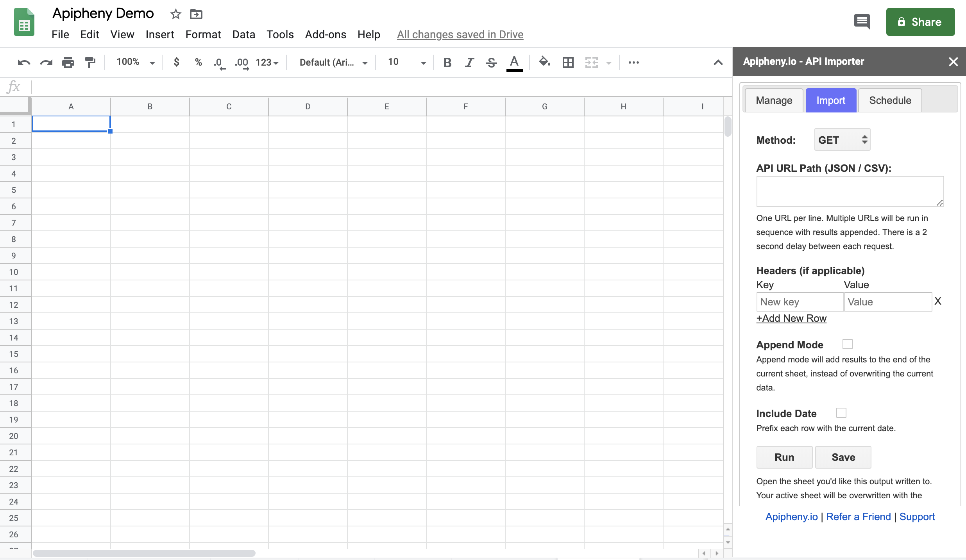Click the API URL Path text box
The width and height of the screenshot is (966, 560).
850,191
